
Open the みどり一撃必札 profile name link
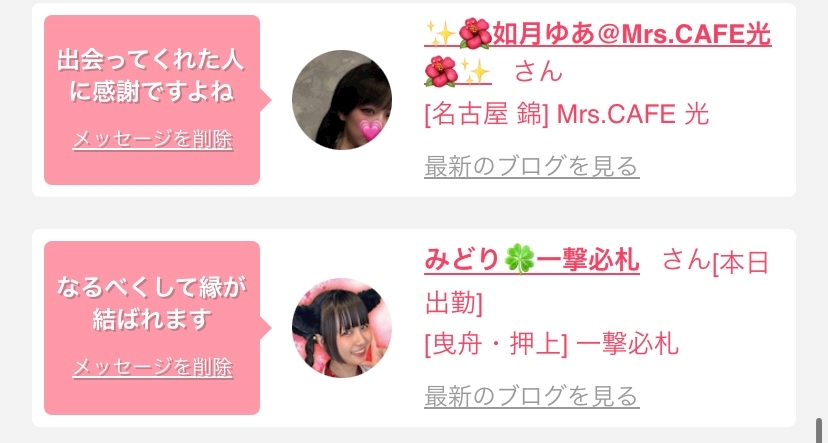532,262
